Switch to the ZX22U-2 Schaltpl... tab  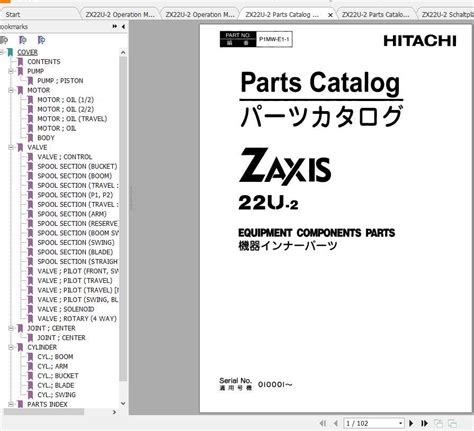coord(447,15)
